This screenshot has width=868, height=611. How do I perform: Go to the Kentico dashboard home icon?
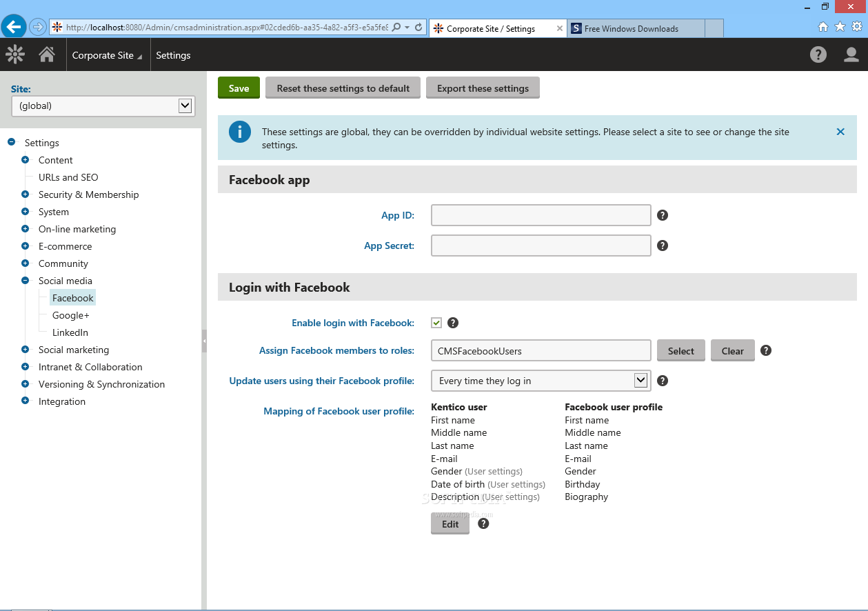47,54
